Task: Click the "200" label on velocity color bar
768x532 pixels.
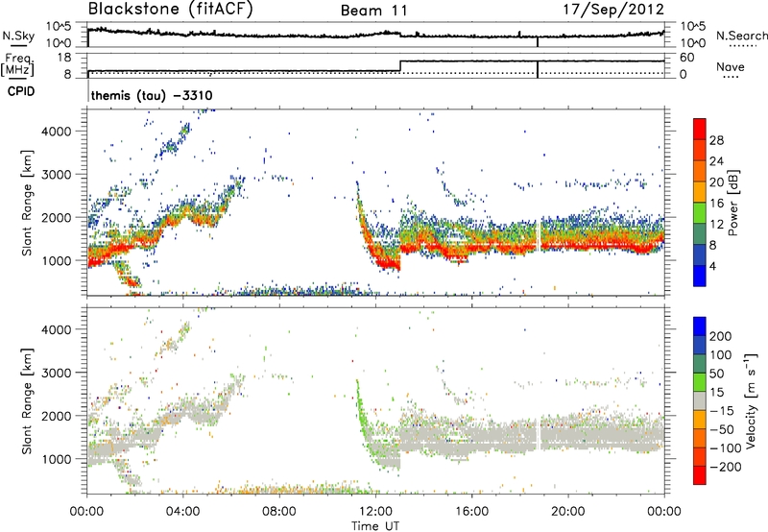Action: (721, 336)
